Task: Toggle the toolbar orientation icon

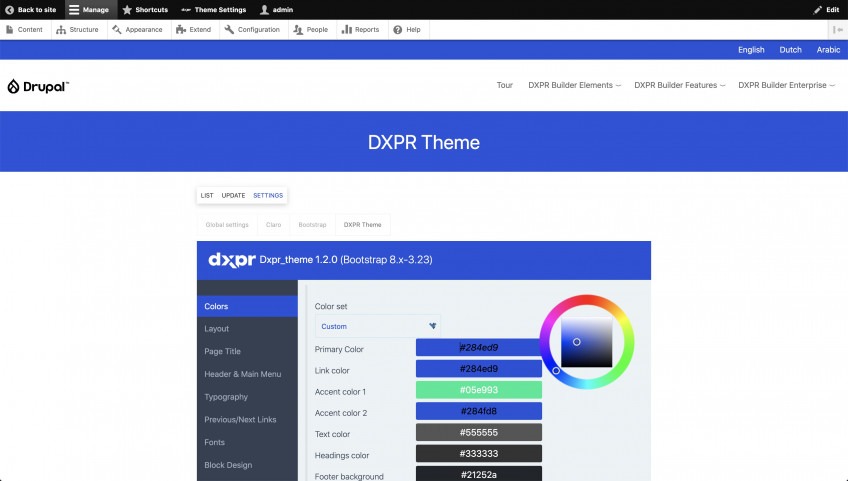Action: [838, 30]
